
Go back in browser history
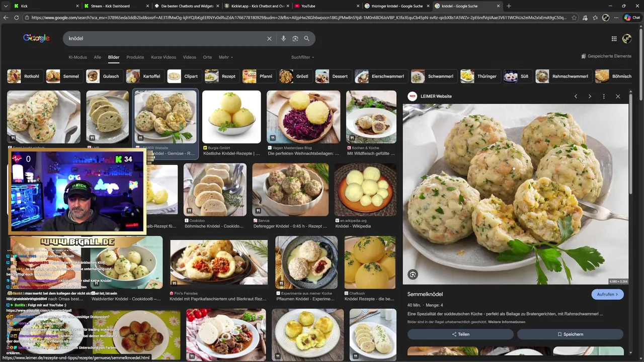click(x=6, y=18)
